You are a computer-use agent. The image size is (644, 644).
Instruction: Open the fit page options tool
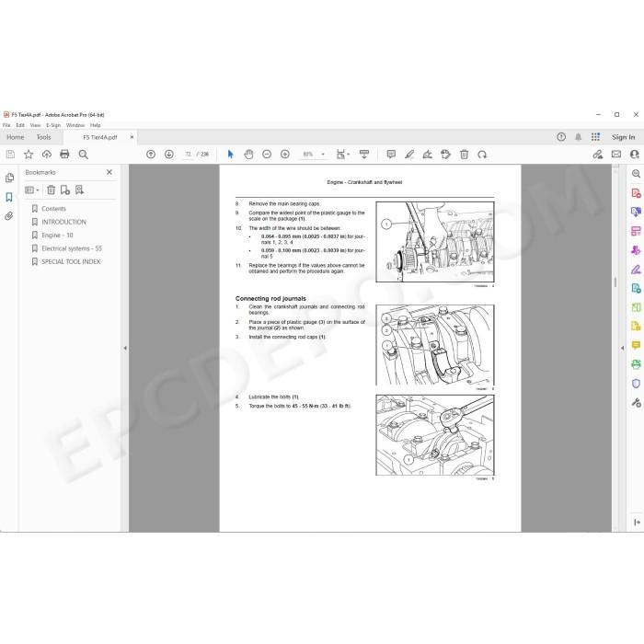342,155
